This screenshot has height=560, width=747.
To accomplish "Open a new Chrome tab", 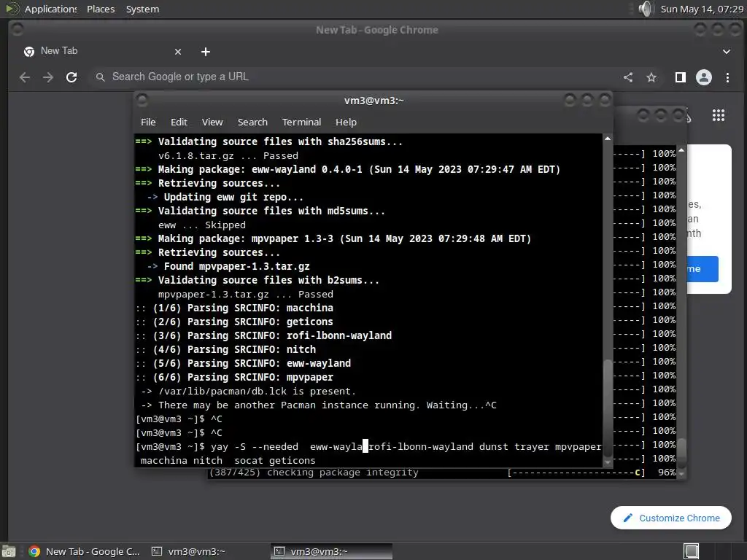I will [x=205, y=52].
